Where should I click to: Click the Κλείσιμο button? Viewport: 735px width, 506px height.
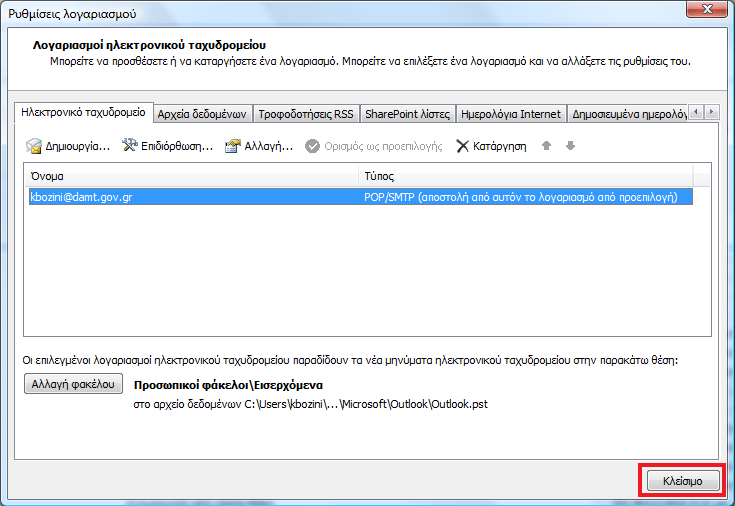click(x=682, y=481)
